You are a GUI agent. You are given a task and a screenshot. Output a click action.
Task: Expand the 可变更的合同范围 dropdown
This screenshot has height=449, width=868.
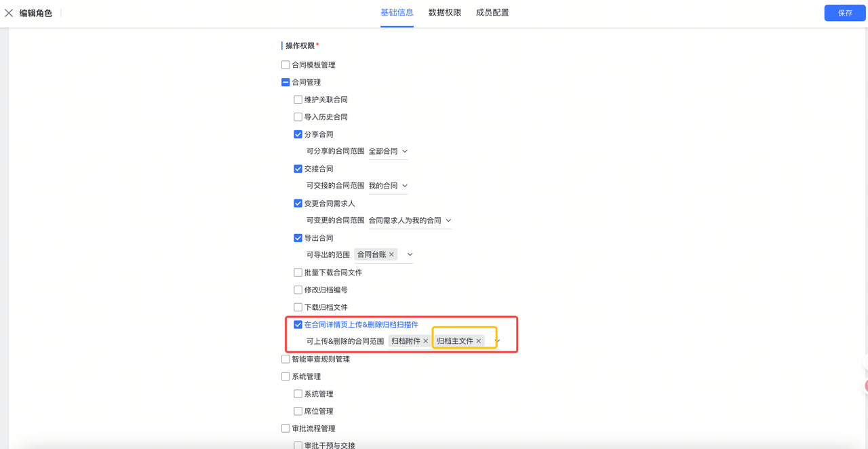coord(446,220)
